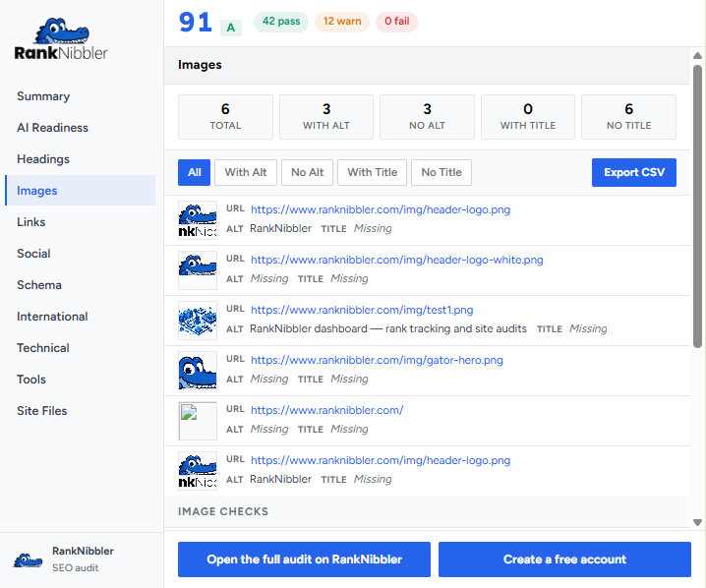Click the broken image thumbnail
The width and height of the screenshot is (706, 588).
198,421
